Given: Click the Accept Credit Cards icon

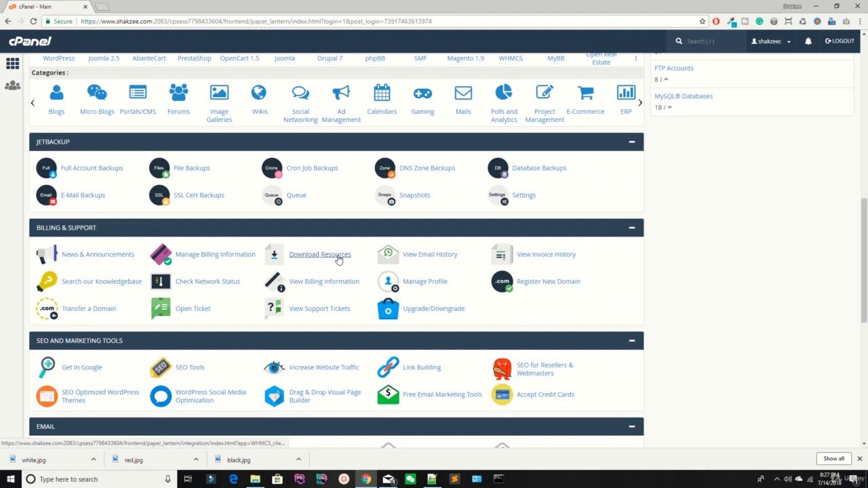Looking at the screenshot, I should (x=502, y=394).
